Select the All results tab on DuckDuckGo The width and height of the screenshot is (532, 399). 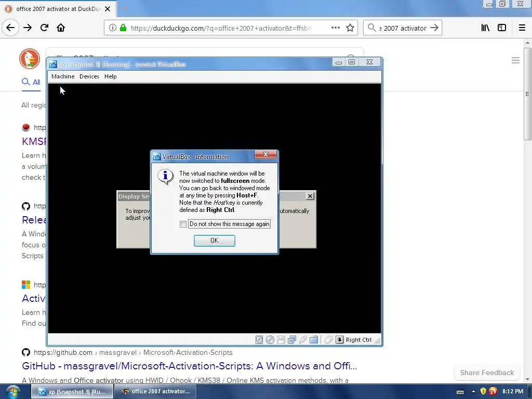click(x=31, y=82)
